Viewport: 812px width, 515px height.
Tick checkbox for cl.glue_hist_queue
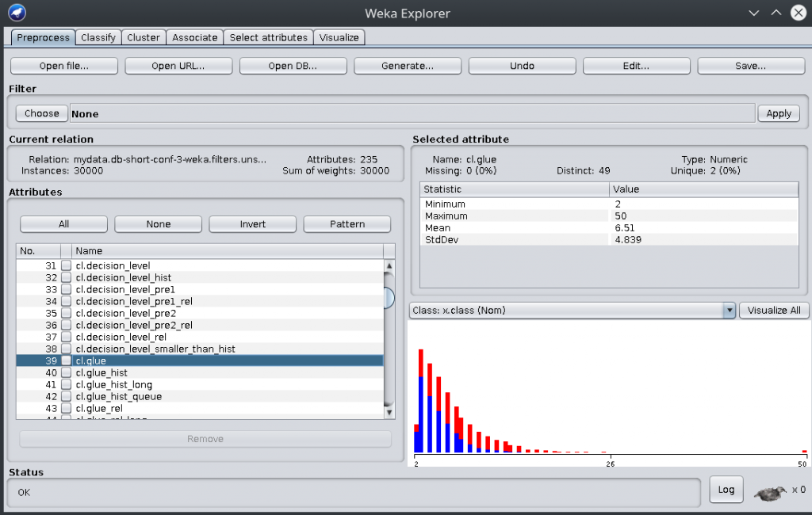coord(67,396)
